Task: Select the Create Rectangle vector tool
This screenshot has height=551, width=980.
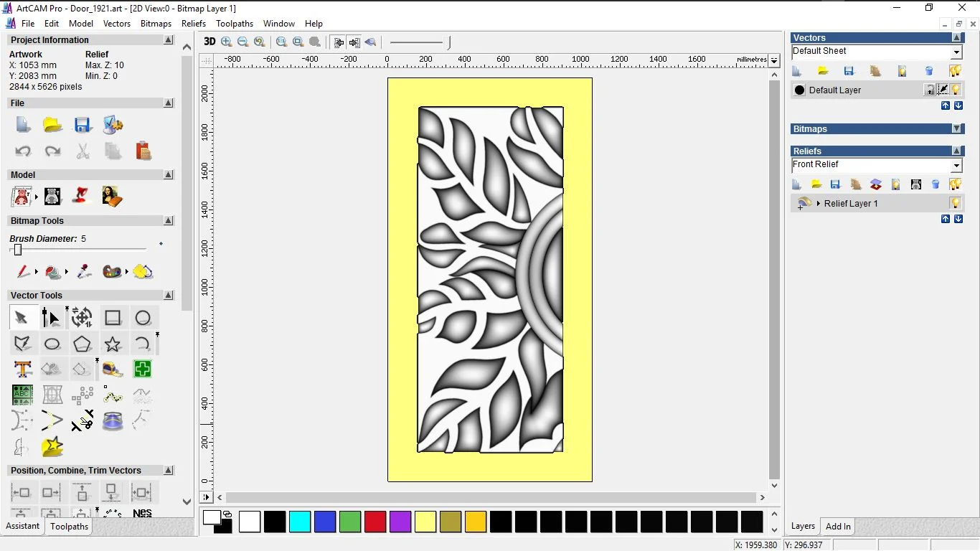Action: 113,317
